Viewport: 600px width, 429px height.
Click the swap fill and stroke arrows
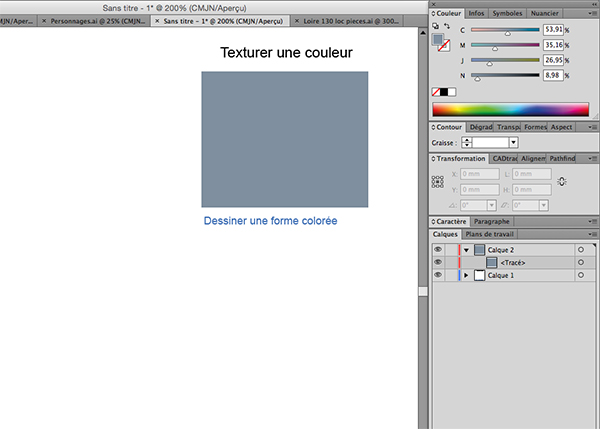(448, 28)
